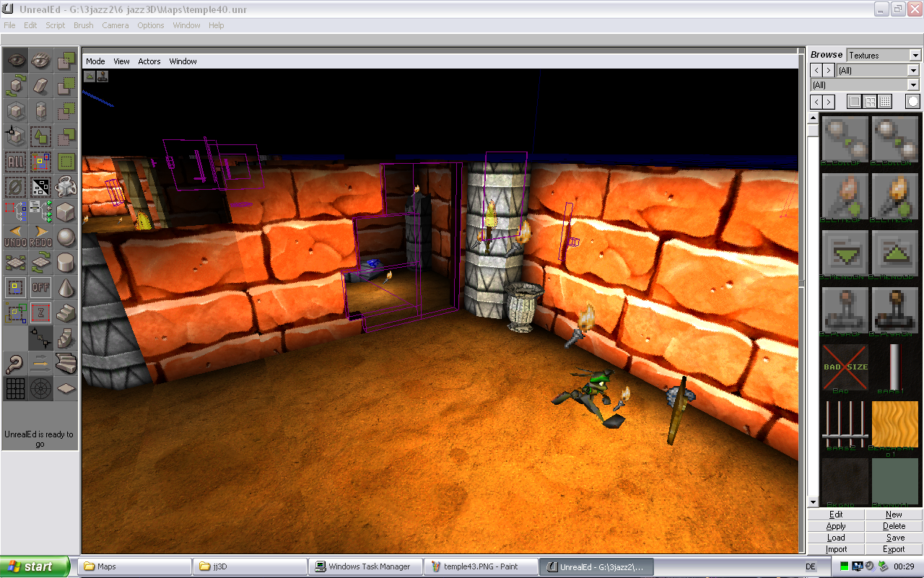
Task: Open viewport Actors menu
Action: [149, 61]
